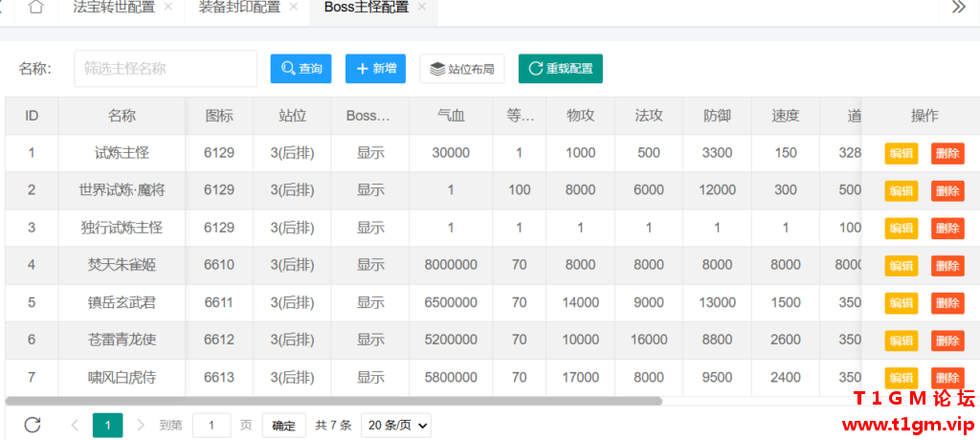Click the name cell 镇岳玄武君

coord(122,302)
